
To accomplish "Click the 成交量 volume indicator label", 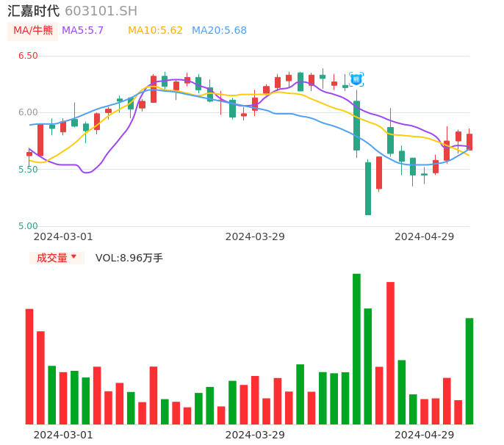I will (x=51, y=258).
